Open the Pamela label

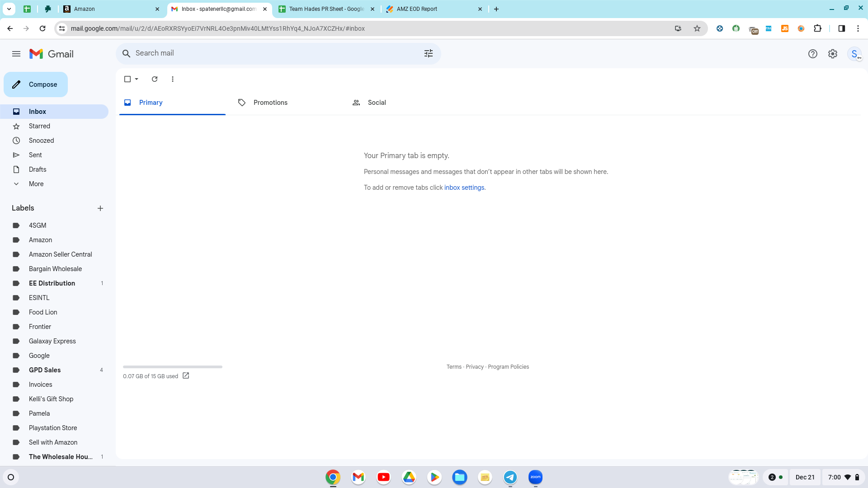pyautogui.click(x=54, y=413)
